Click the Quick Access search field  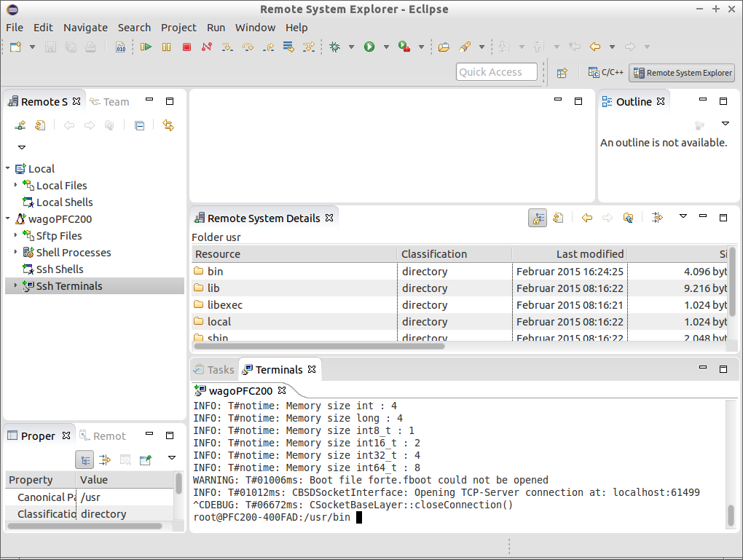coord(498,72)
